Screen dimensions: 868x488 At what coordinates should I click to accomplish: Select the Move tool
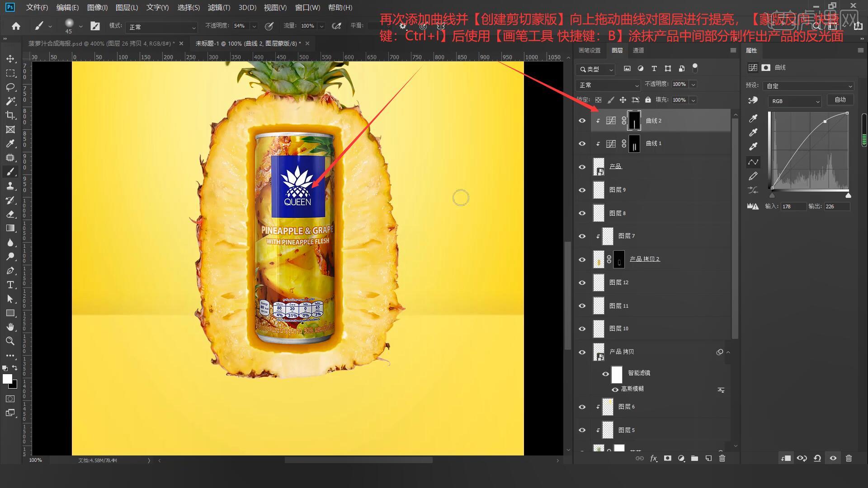click(x=10, y=59)
